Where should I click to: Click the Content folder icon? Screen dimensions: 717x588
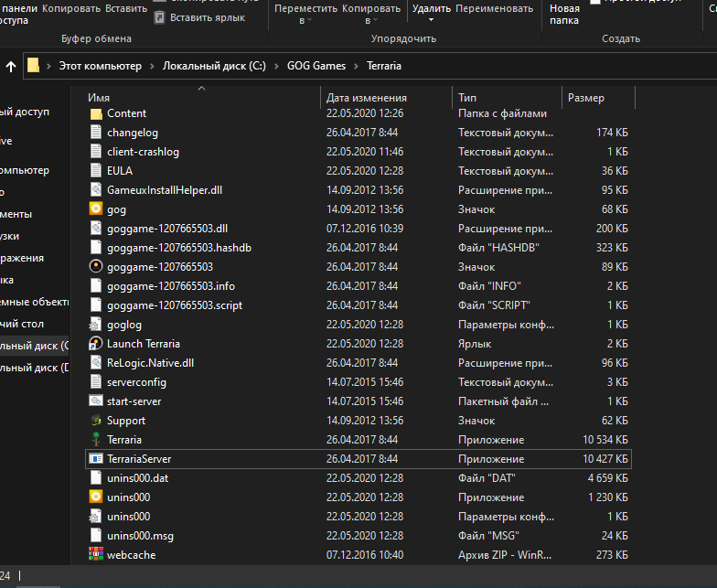pyautogui.click(x=96, y=113)
